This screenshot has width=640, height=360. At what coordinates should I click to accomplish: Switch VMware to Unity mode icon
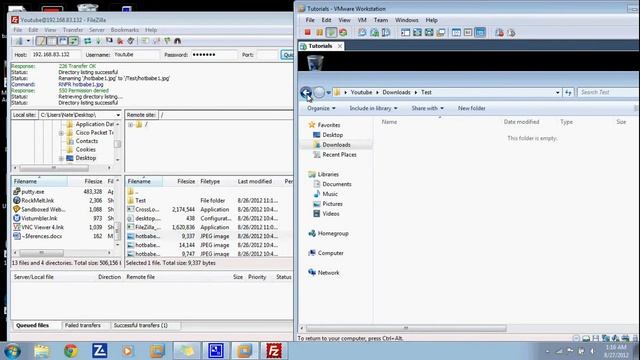[x=441, y=32]
